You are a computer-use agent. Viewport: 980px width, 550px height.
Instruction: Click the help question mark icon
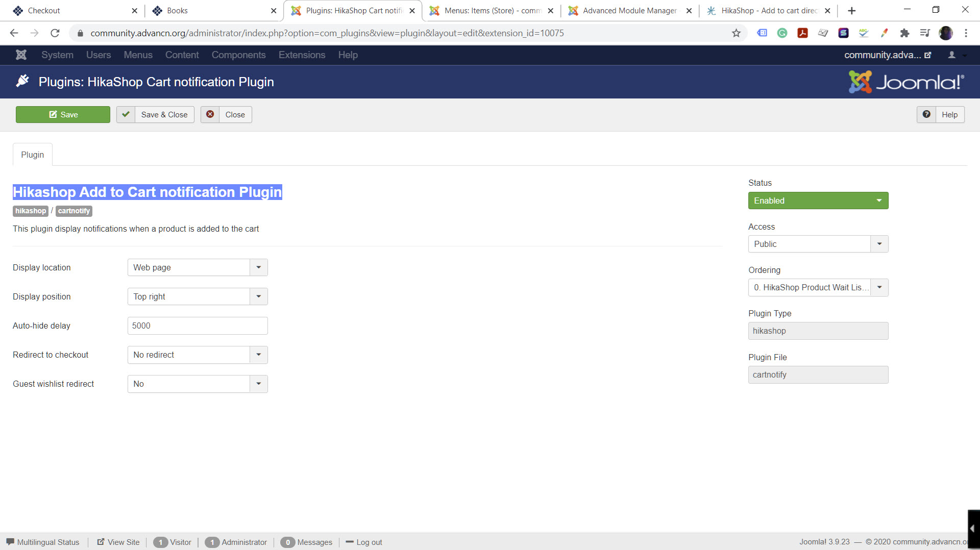[x=926, y=114]
